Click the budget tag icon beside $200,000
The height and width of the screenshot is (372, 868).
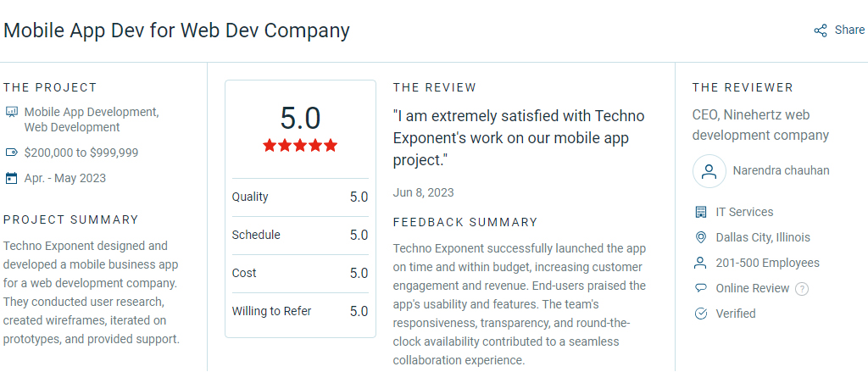tap(11, 153)
